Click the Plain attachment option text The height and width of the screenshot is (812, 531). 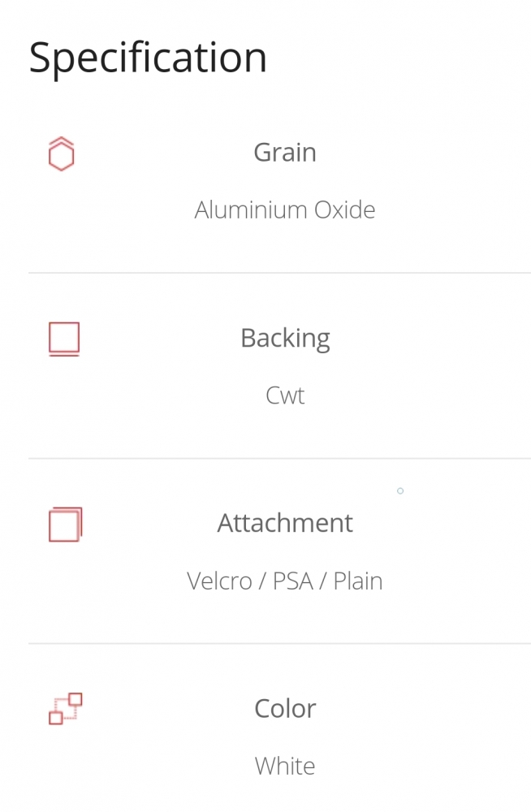(x=358, y=581)
